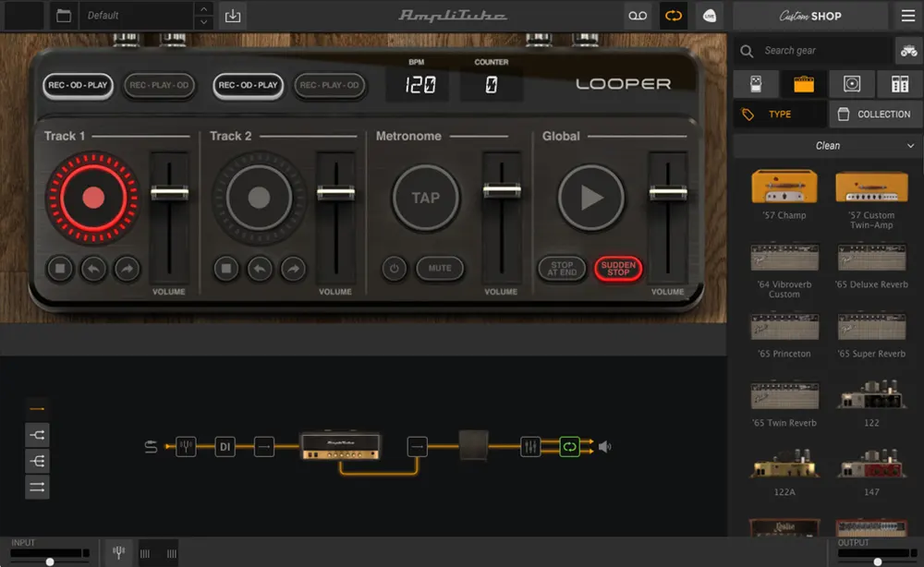Click the icon right of Search gear

tap(908, 51)
